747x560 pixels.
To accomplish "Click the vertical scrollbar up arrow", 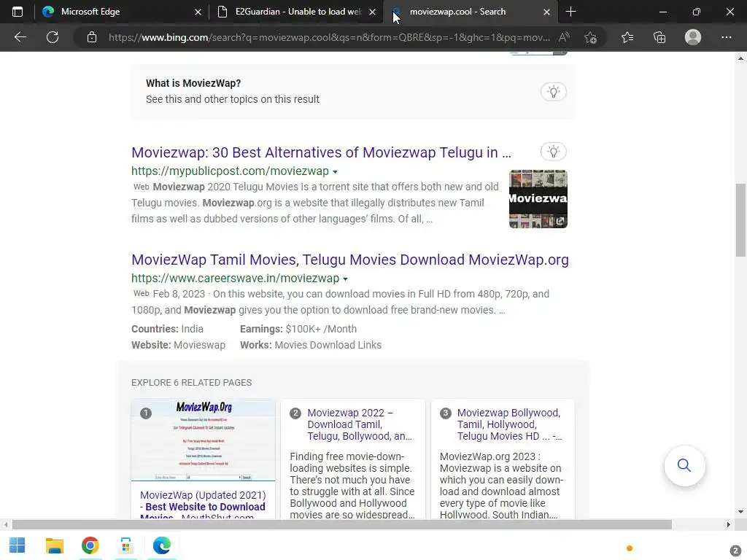I will (x=740, y=58).
